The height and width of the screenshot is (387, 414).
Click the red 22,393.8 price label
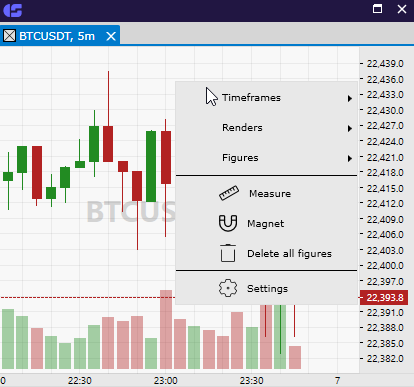[x=384, y=297]
